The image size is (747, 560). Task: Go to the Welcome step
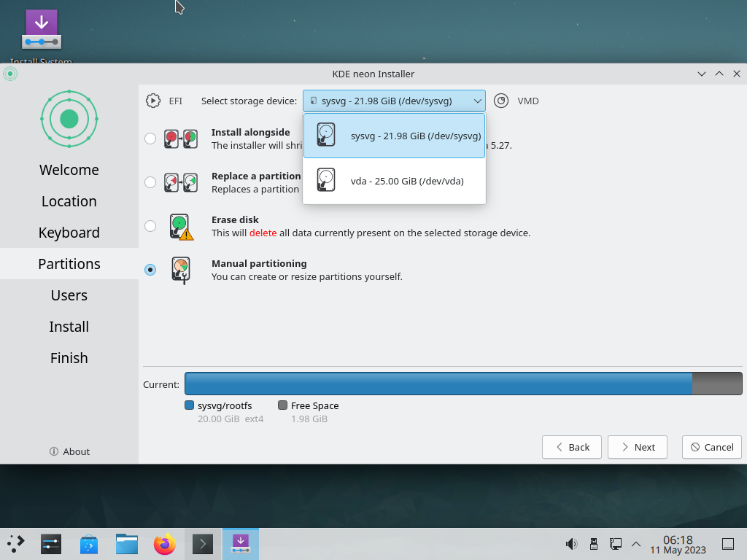[x=69, y=170]
